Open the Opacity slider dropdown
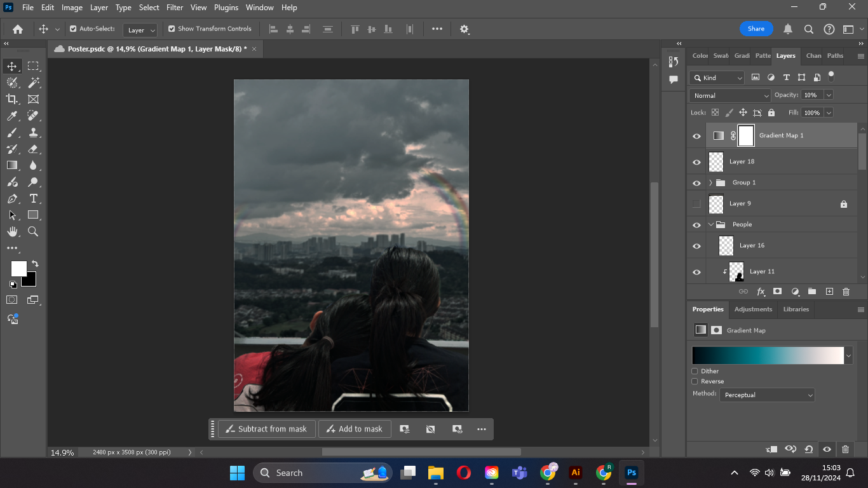The height and width of the screenshot is (488, 868). coord(829,95)
